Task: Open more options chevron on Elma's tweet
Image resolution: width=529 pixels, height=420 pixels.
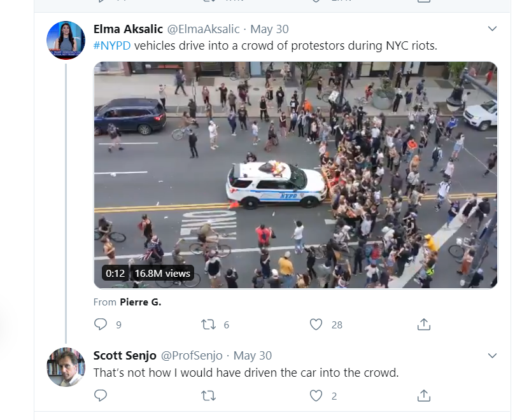Action: pyautogui.click(x=492, y=29)
